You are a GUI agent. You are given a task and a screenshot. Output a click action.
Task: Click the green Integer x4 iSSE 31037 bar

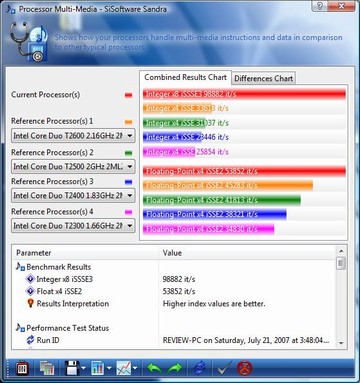[x=174, y=123]
